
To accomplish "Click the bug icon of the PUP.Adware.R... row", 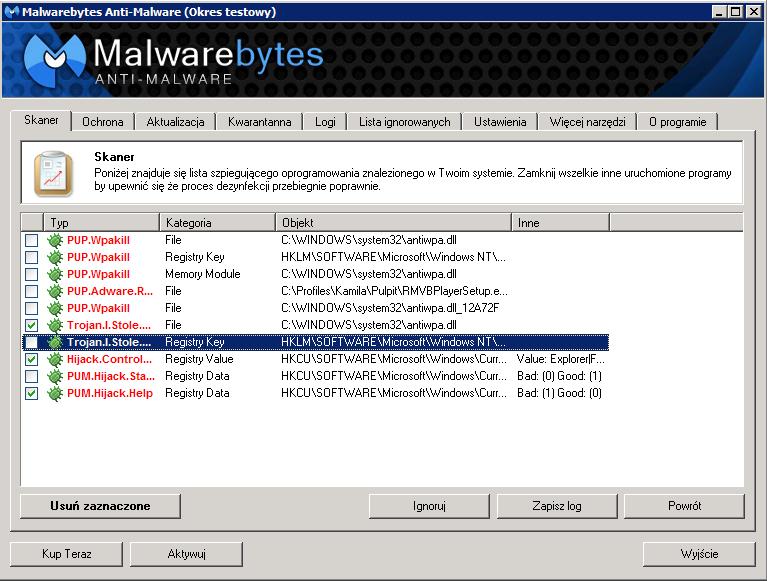I will pos(55,291).
